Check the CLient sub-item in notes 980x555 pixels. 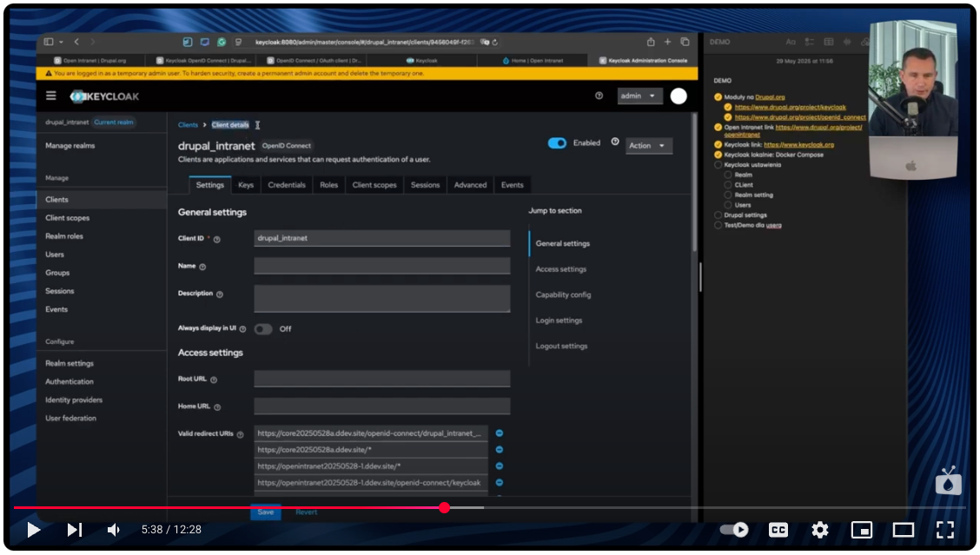(x=728, y=185)
